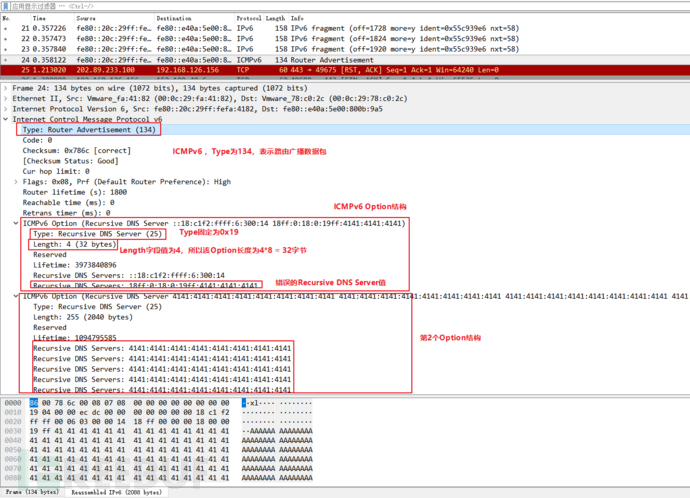Screen dimensions: 690x498
Task: Select Reserved field under 32-byte option
Action: (50, 255)
